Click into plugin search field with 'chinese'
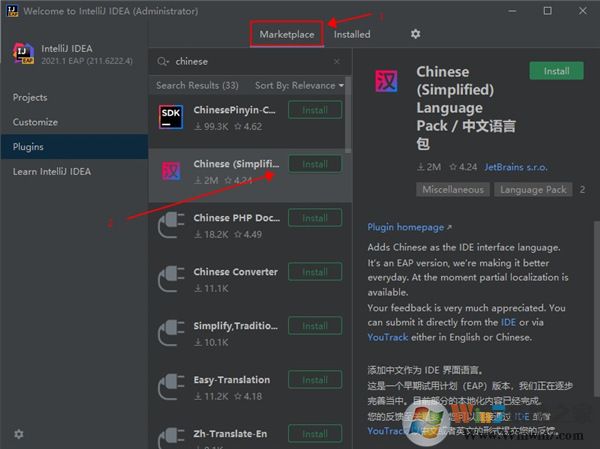 [x=251, y=61]
